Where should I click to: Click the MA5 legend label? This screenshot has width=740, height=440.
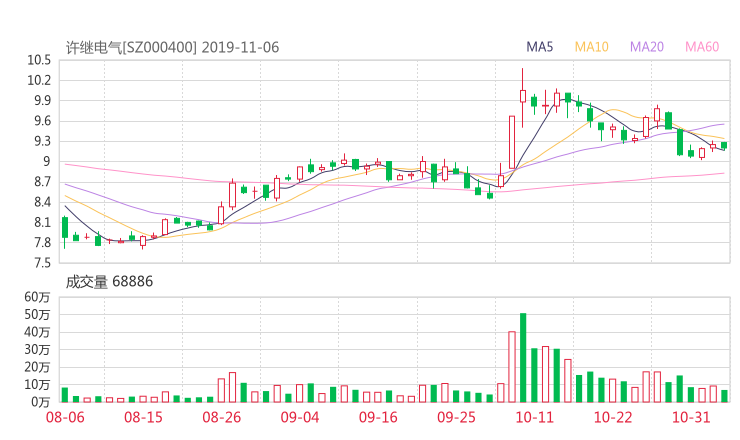click(539, 47)
